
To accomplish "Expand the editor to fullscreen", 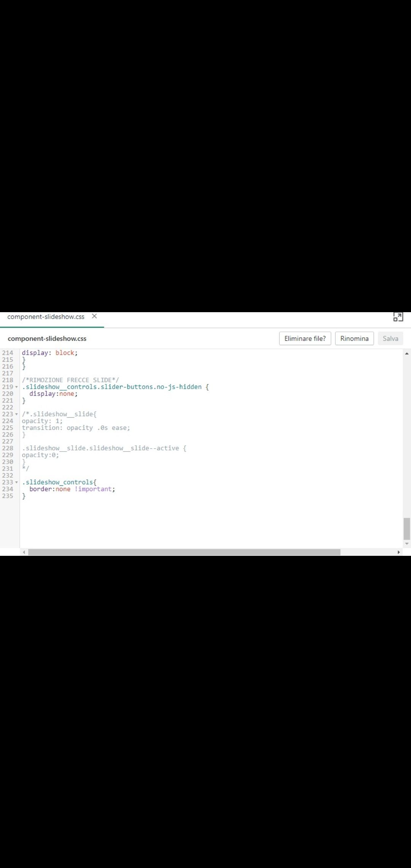I will pyautogui.click(x=398, y=317).
